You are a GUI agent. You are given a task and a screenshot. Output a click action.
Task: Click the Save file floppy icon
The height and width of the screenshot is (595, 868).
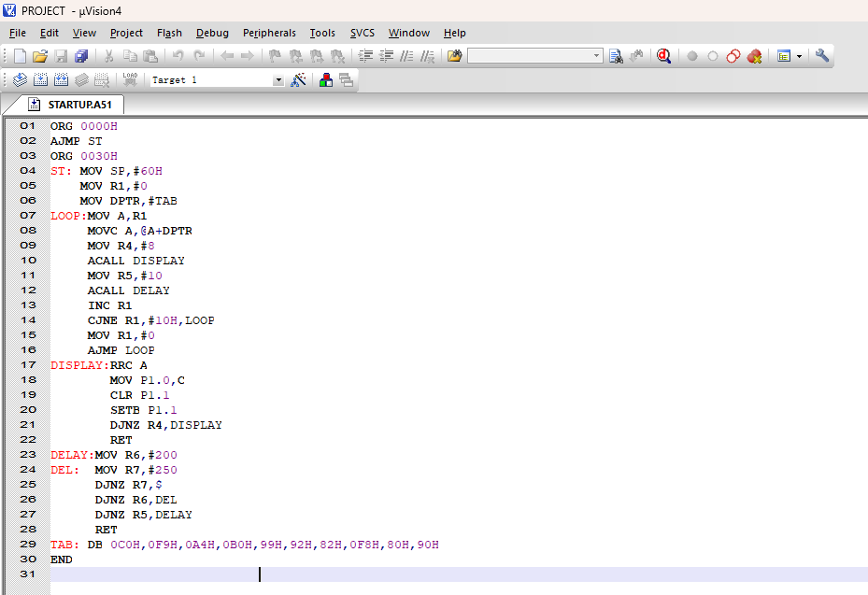[61, 56]
